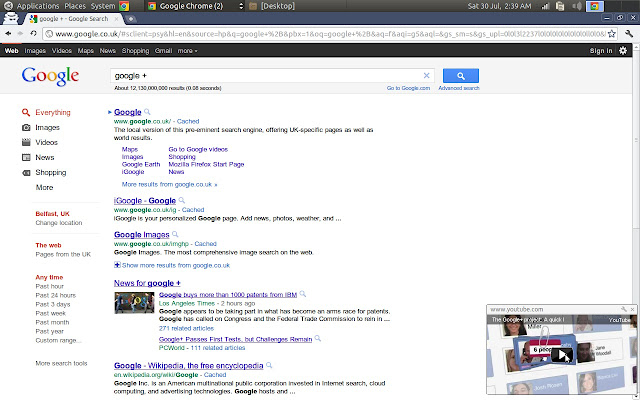Click More results from google.co.uk link
Screen dimensions: 640x400
[x=169, y=184]
